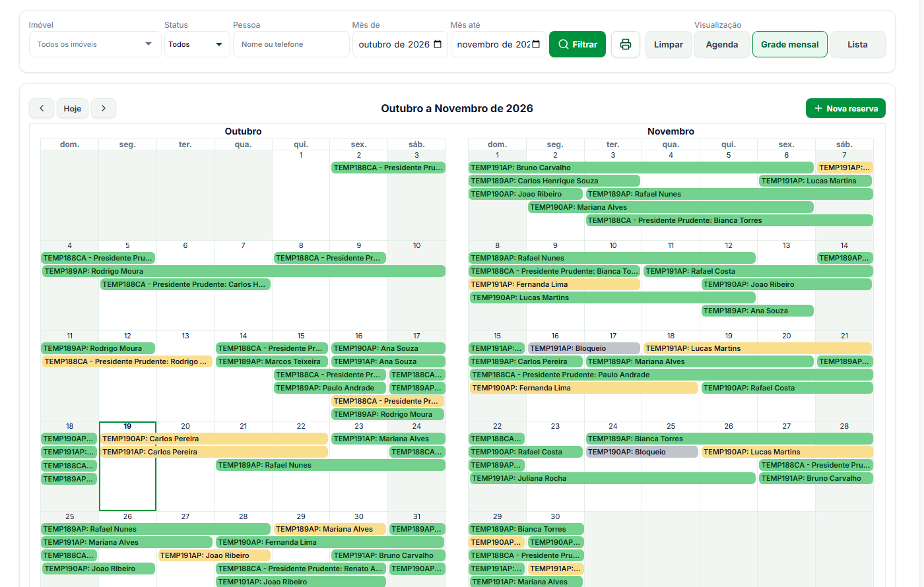Click the 'Mês de' date field
The image size is (924, 587).
(400, 44)
